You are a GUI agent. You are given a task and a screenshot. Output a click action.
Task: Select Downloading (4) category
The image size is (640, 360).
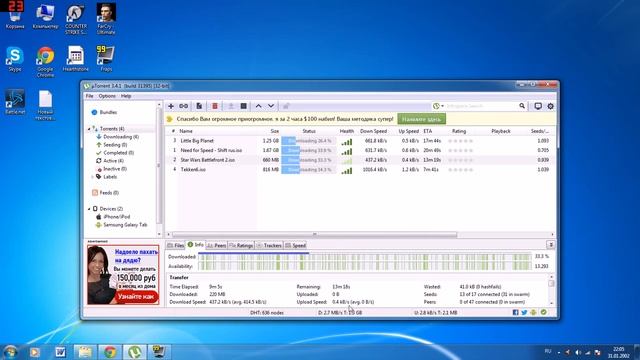120,137
